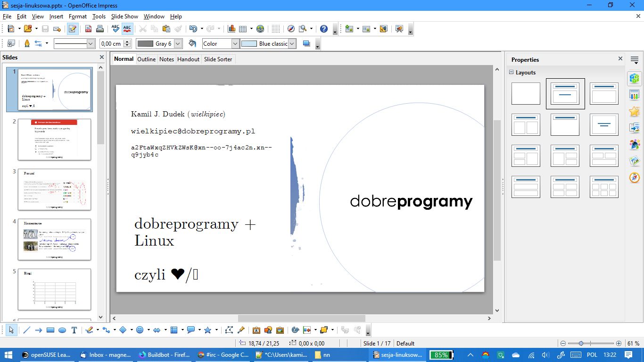Open OpenOffice Help question mark icon
This screenshot has width=644, height=362.
(x=323, y=29)
